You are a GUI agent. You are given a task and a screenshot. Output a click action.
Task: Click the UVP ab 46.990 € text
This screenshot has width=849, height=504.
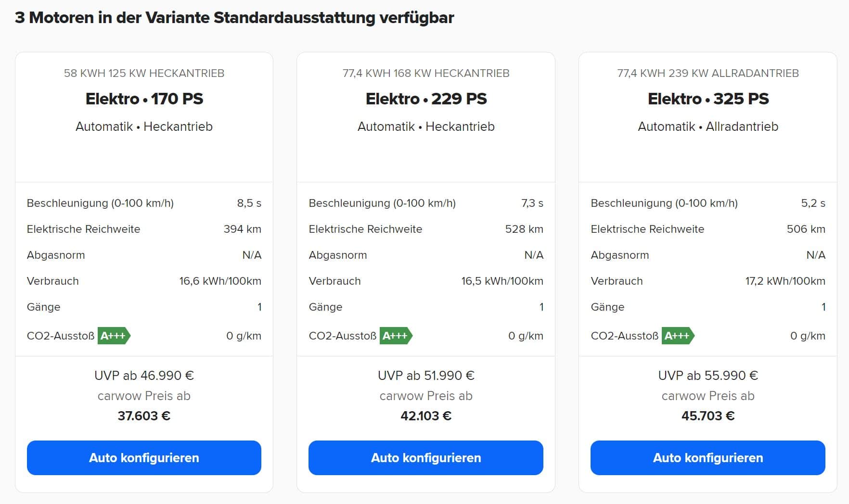(144, 375)
